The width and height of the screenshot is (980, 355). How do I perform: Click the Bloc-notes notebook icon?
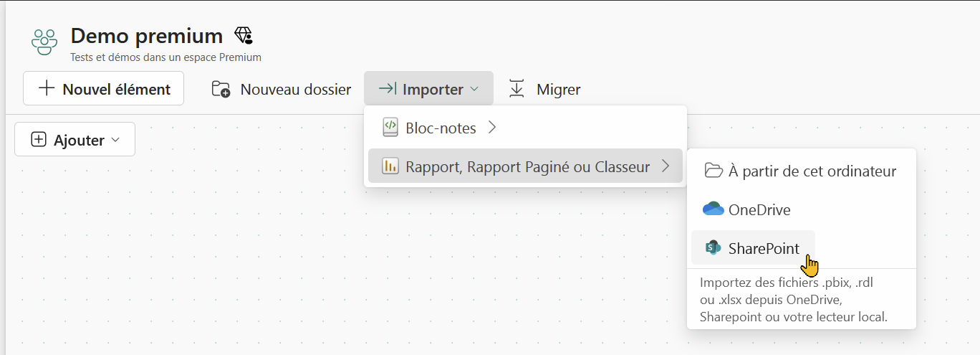[390, 128]
